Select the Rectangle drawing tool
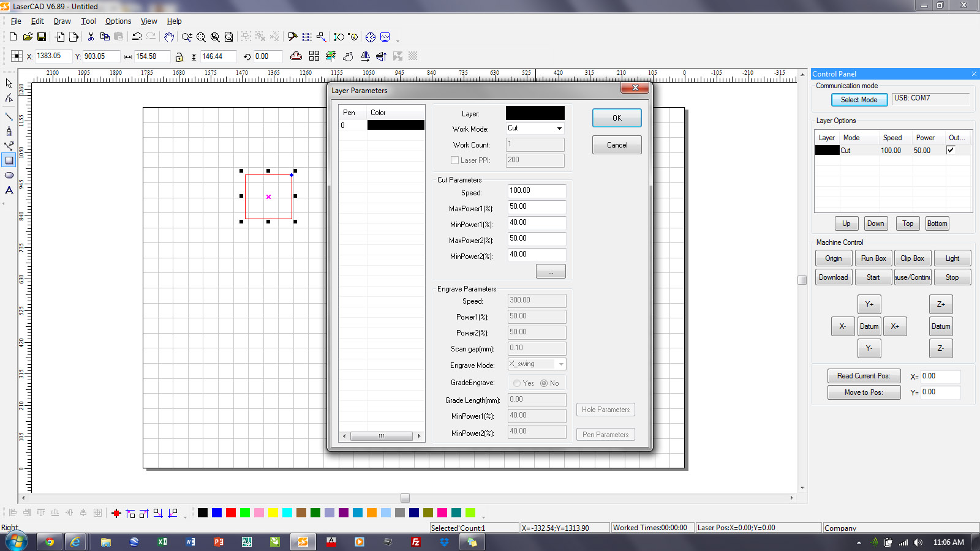 tap(9, 160)
